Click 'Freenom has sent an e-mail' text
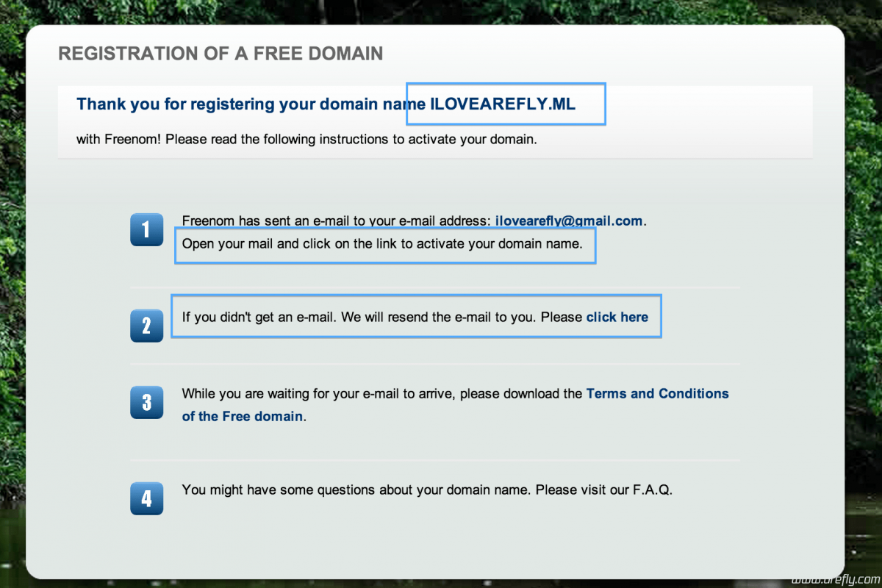The width and height of the screenshot is (882, 588). point(337,220)
